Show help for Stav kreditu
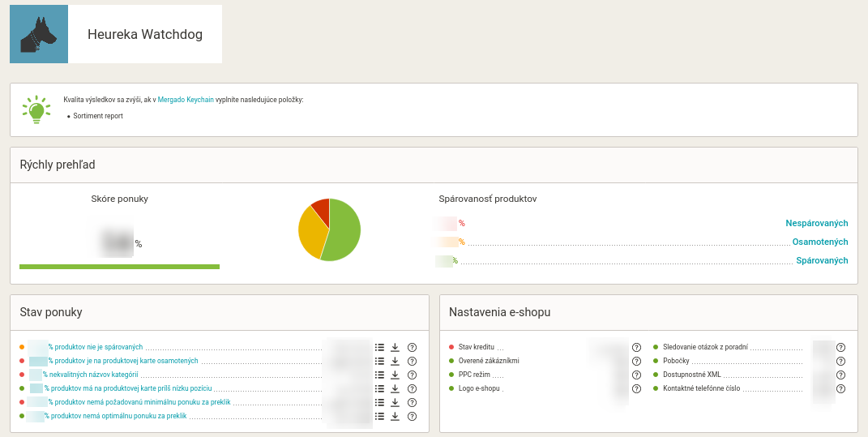This screenshot has width=868, height=437. pos(636,347)
